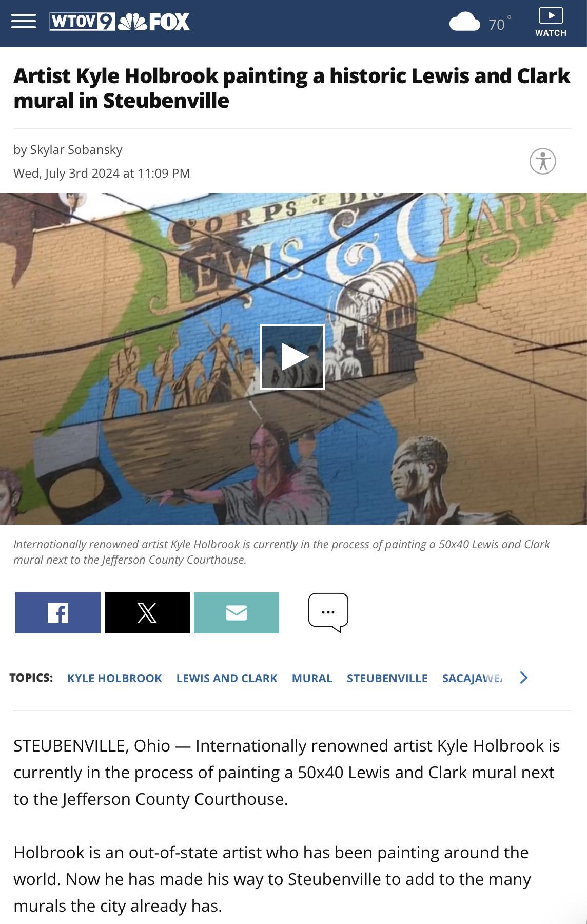This screenshot has width=587, height=924.
Task: Open the Kyle Holbrook topic
Action: coord(115,678)
